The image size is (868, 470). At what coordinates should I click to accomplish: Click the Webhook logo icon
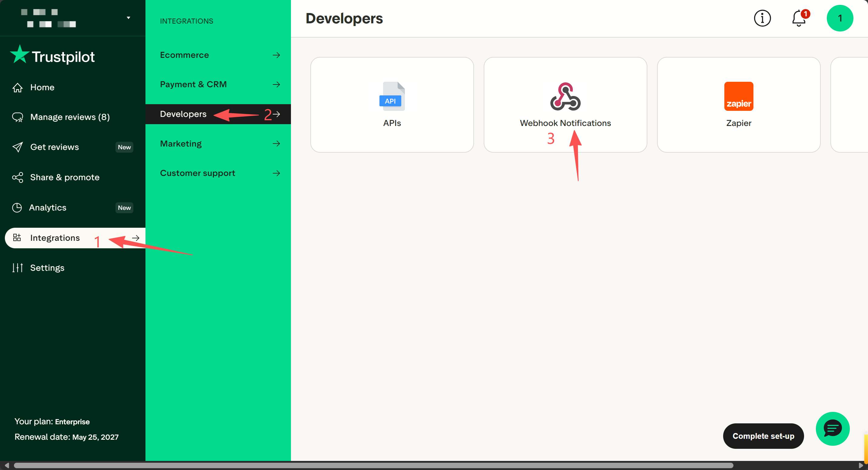565,96
